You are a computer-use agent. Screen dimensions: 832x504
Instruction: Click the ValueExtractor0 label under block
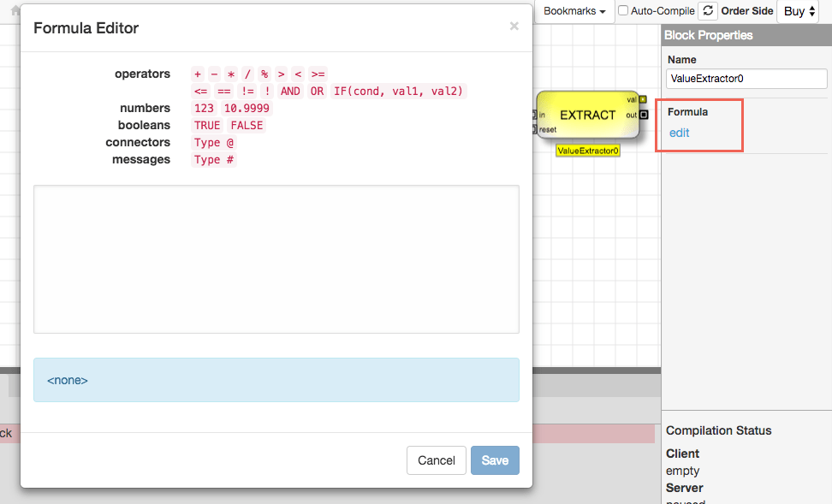[x=588, y=151]
